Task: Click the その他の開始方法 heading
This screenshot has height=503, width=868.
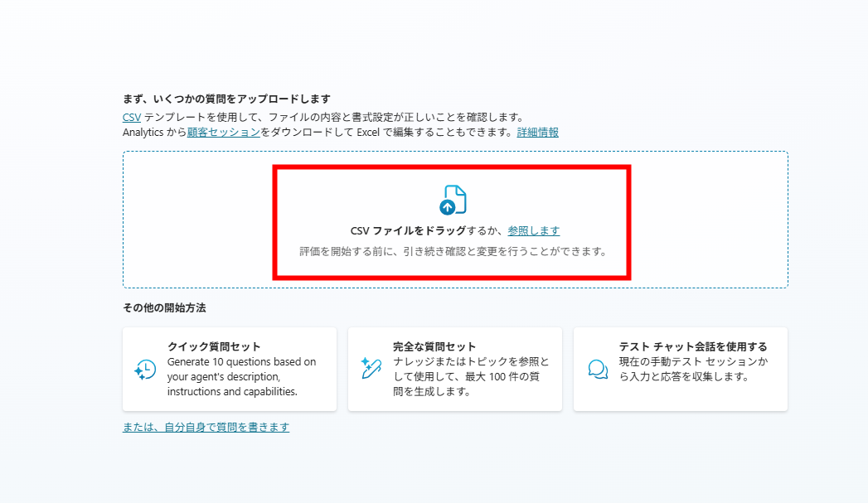Action: (x=164, y=307)
